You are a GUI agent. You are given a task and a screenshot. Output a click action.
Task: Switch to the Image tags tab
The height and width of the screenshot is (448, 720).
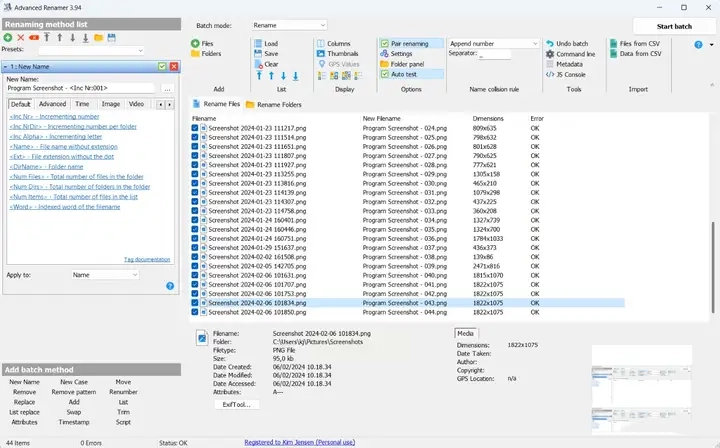pos(111,104)
